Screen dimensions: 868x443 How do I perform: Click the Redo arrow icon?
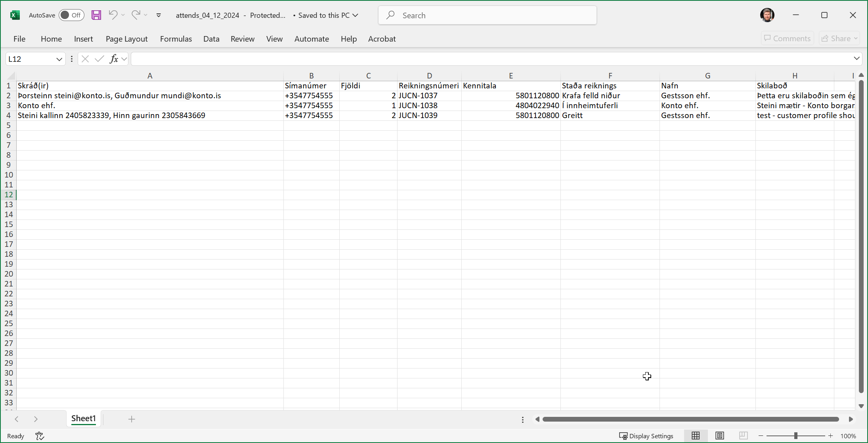coord(136,15)
